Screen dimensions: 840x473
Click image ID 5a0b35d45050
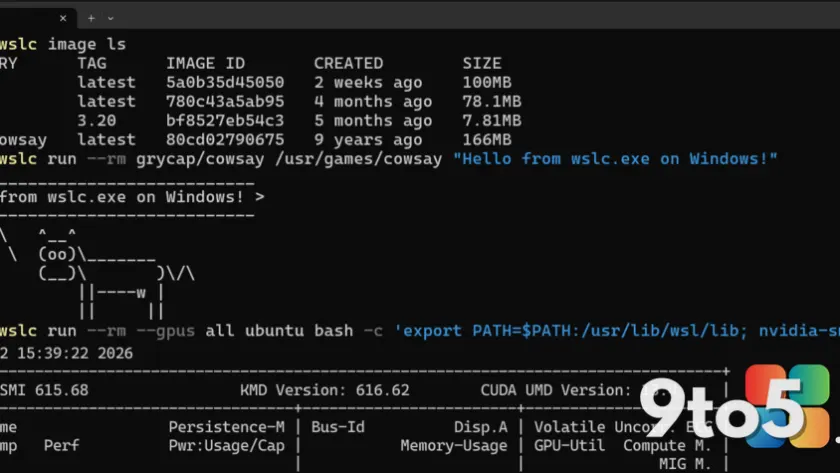[225, 82]
